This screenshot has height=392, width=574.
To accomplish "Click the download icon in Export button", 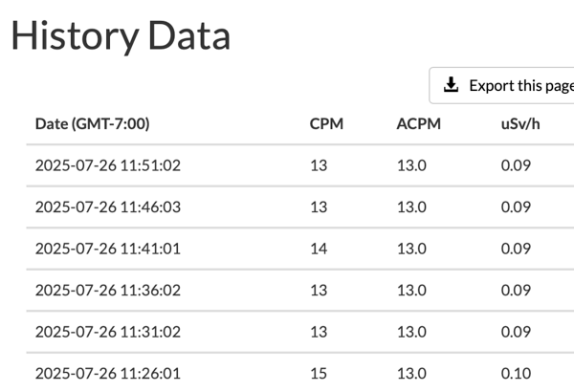I will coord(451,85).
